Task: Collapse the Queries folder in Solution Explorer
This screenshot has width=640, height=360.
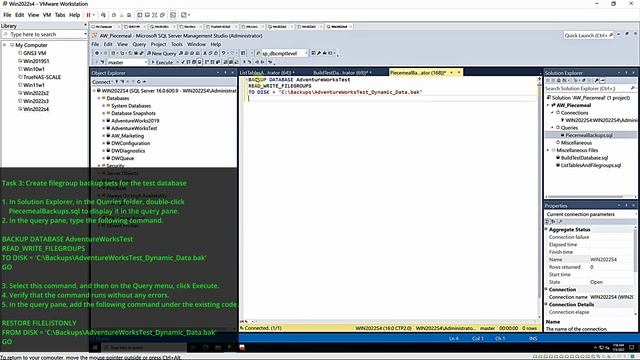Action: 553,128
